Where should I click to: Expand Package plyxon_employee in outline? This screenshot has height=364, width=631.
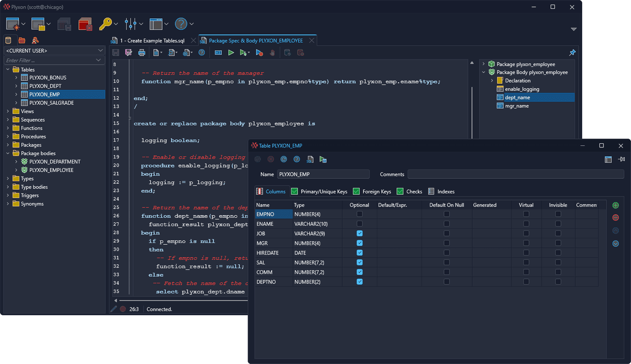coord(484,64)
